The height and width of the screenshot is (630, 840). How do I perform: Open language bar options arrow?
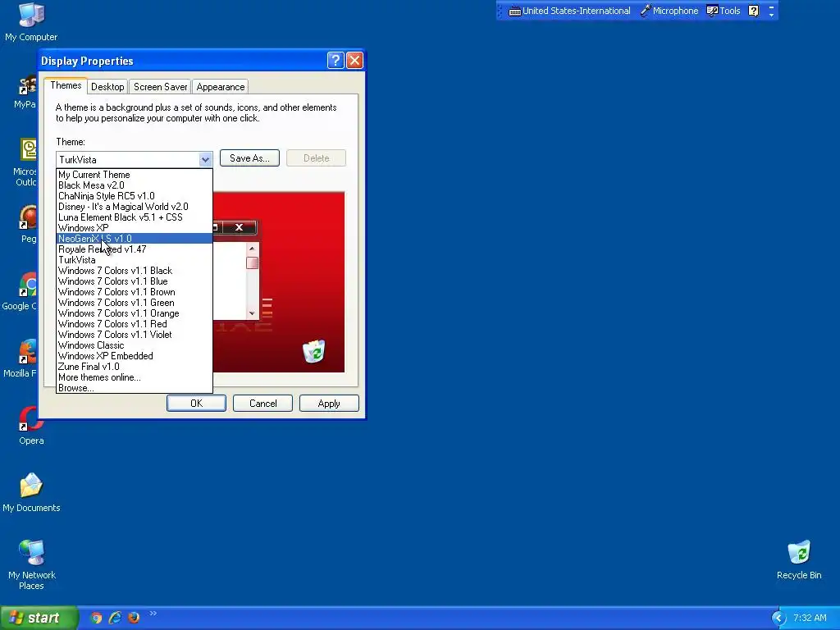tap(771, 15)
